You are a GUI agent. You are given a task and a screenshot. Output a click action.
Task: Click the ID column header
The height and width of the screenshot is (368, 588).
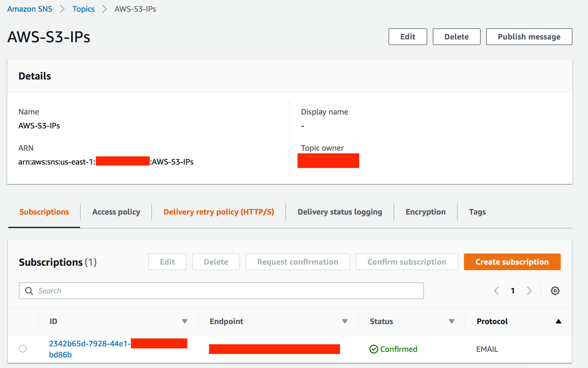tap(53, 321)
